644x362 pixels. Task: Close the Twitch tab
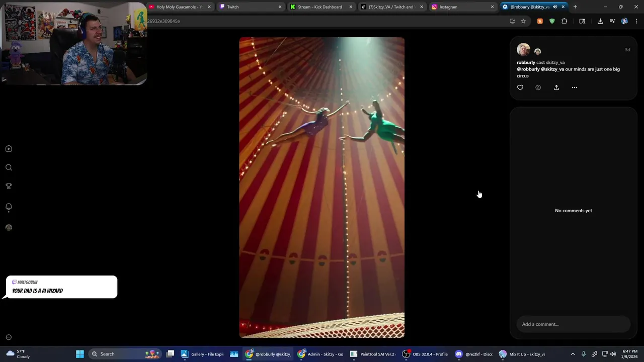280,7
